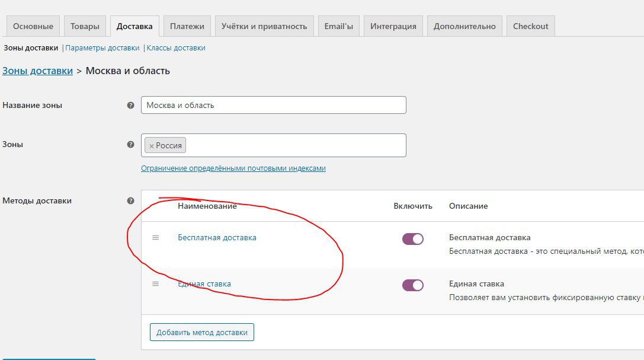The width and height of the screenshot is (644, 360).
Task: Grab drag handle for Единая ставка row
Action: coord(156,283)
